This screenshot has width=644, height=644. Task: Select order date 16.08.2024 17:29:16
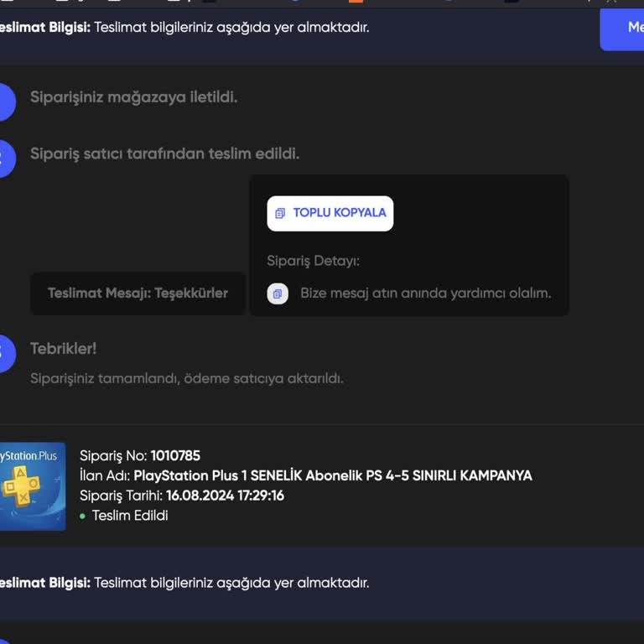tap(225, 496)
